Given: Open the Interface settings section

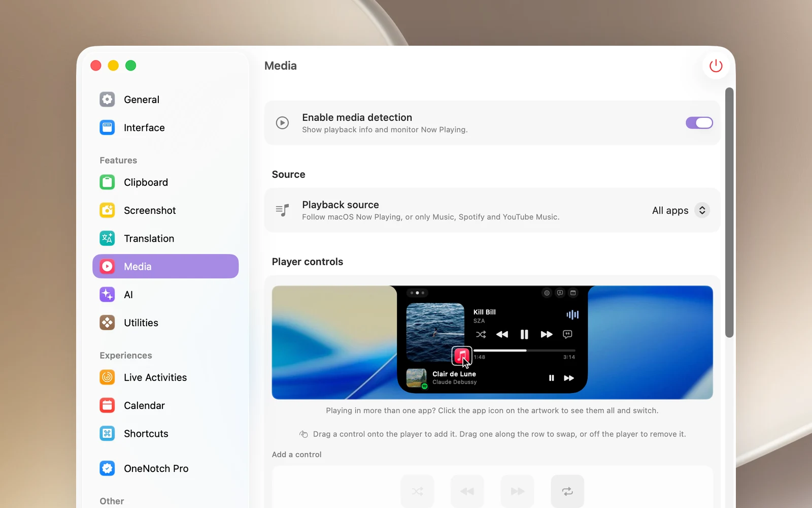Looking at the screenshot, I should click(165, 128).
